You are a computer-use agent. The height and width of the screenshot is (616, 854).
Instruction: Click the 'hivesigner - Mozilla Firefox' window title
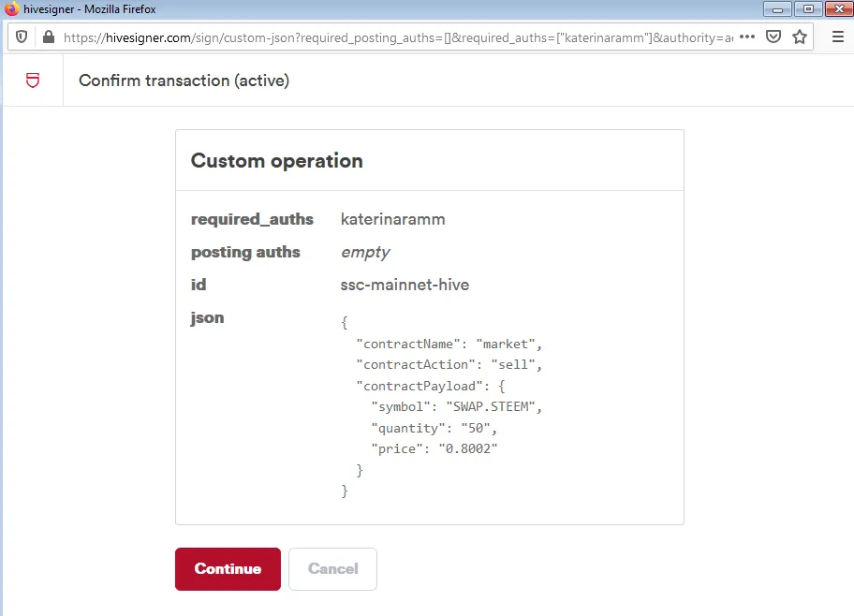point(89,9)
